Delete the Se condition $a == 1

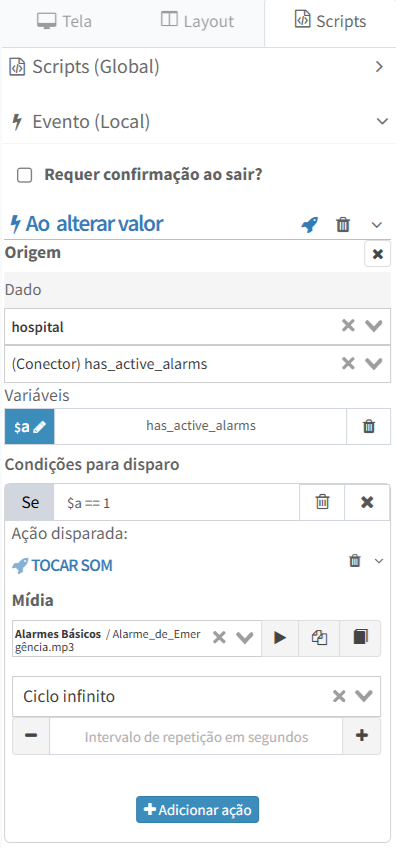tap(322, 502)
